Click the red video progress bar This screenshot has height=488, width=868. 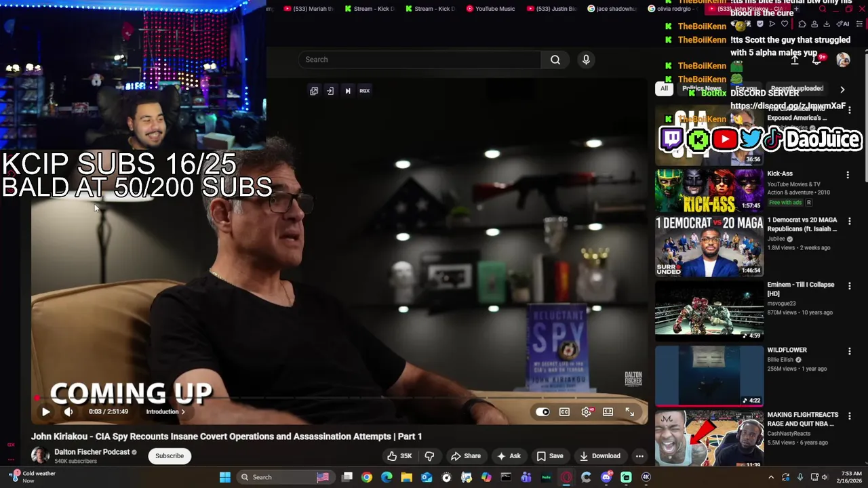click(x=339, y=399)
